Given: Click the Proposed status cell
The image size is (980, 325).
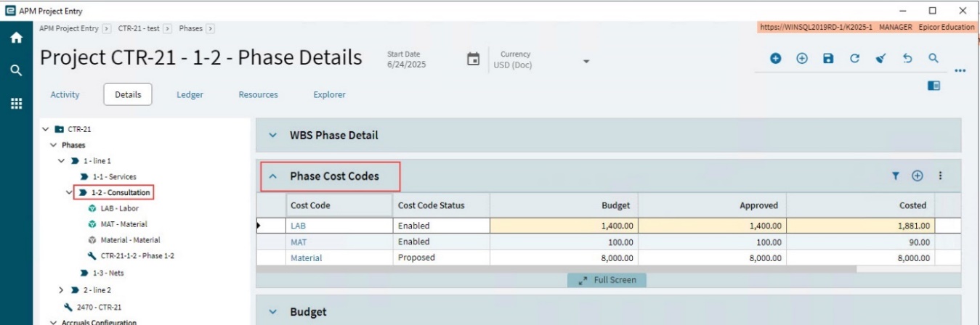Looking at the screenshot, I should 441,258.
